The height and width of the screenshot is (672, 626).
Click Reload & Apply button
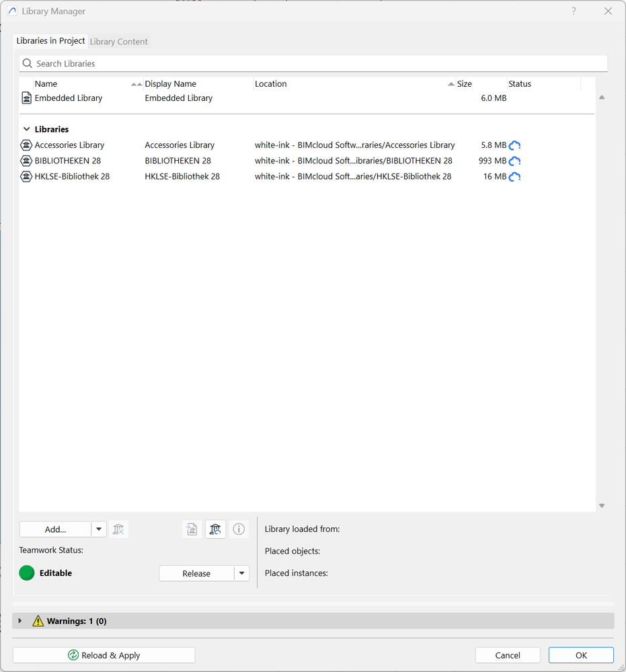click(x=104, y=655)
